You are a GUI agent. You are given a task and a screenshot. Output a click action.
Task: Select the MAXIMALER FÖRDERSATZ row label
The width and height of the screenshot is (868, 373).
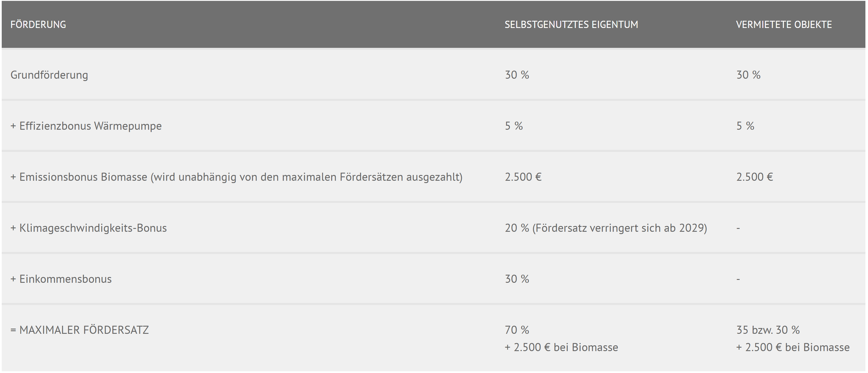pos(79,330)
